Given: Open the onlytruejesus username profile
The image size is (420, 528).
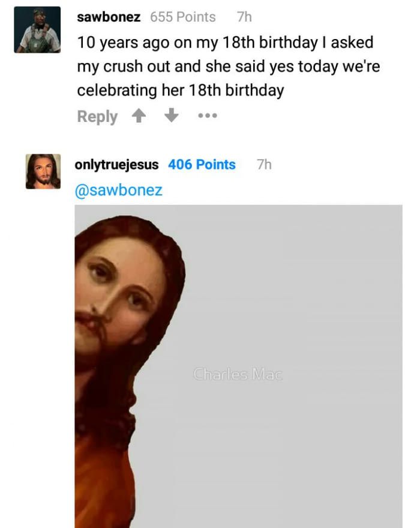Looking at the screenshot, I should [x=116, y=165].
